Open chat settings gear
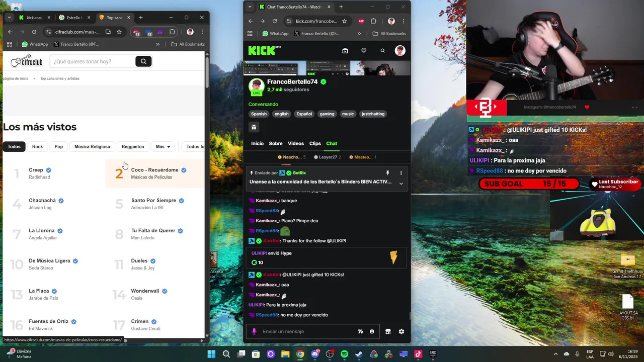The height and width of the screenshot is (362, 644). point(401,331)
